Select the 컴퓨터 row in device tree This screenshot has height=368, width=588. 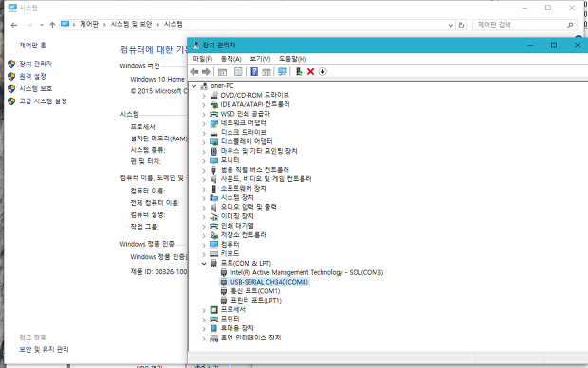click(x=230, y=245)
